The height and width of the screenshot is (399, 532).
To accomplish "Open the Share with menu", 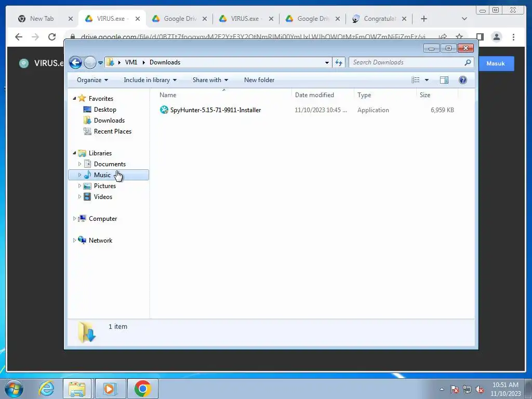I will tap(210, 80).
